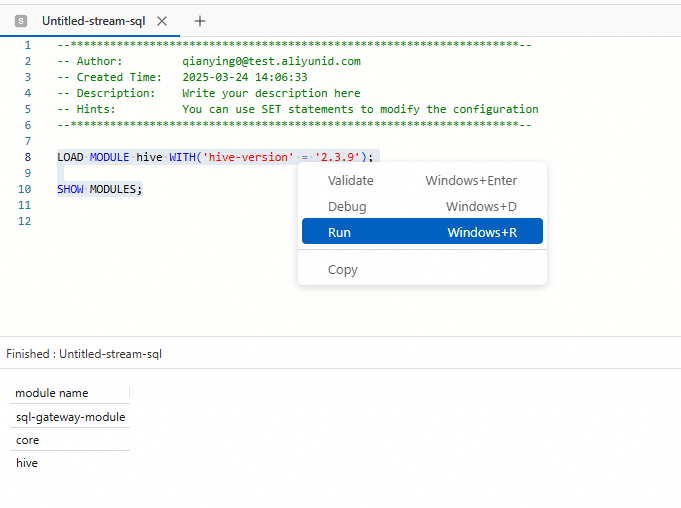This screenshot has width=681, height=508.
Task: Choose Validate from the context menu
Action: click(422, 180)
